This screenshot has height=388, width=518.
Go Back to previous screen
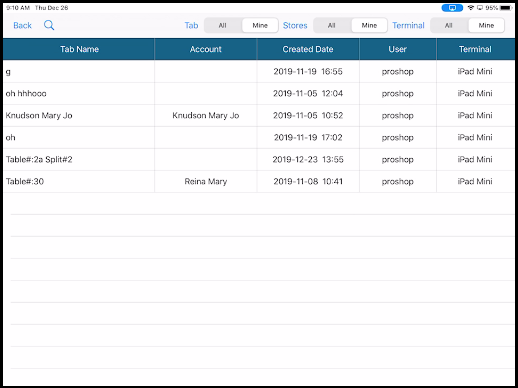pyautogui.click(x=22, y=25)
